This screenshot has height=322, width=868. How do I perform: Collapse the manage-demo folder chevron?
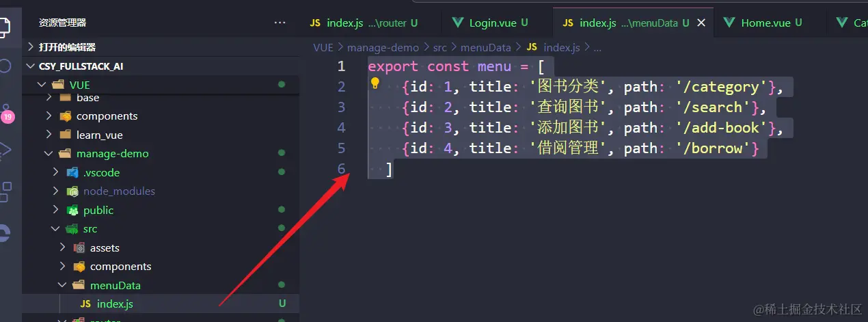[49, 154]
